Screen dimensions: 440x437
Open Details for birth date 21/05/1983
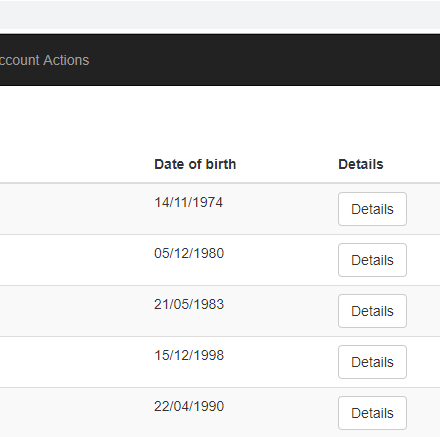click(372, 311)
